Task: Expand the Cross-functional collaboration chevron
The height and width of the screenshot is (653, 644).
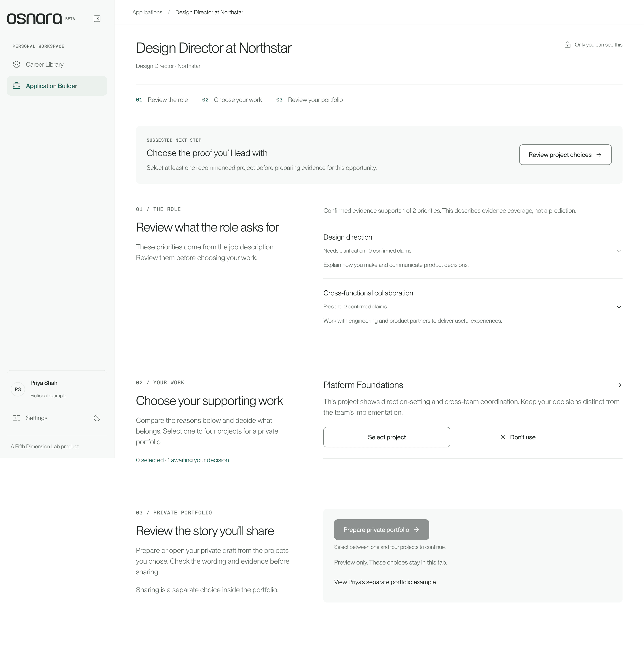Action: (619, 307)
